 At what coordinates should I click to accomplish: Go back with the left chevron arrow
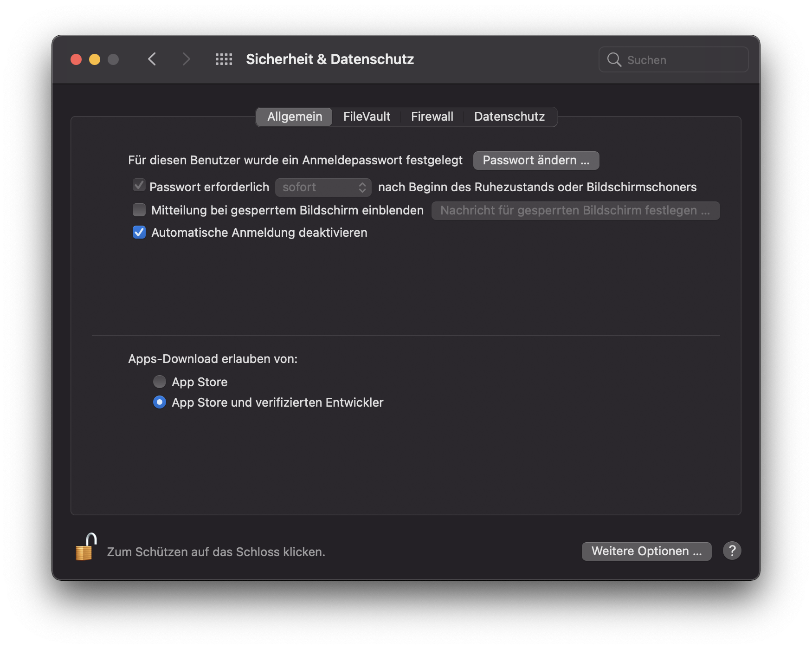(152, 59)
